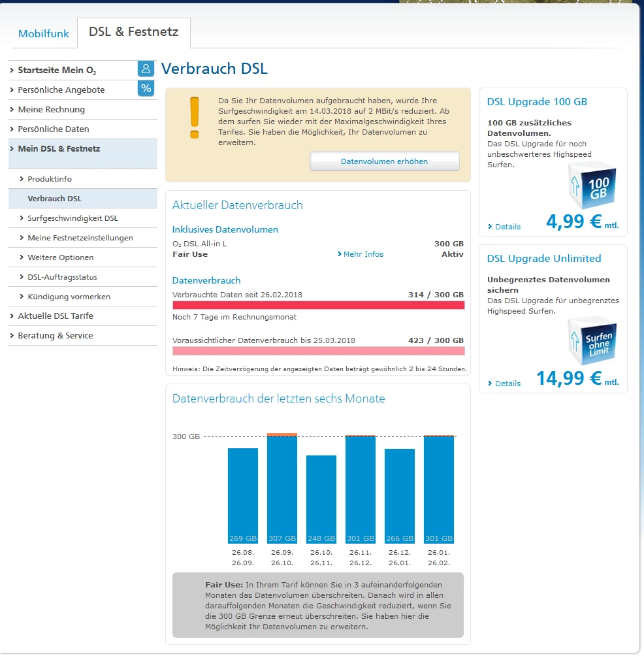This screenshot has width=644, height=658.
Task: Open the Mehr Infos link
Action: point(361,254)
